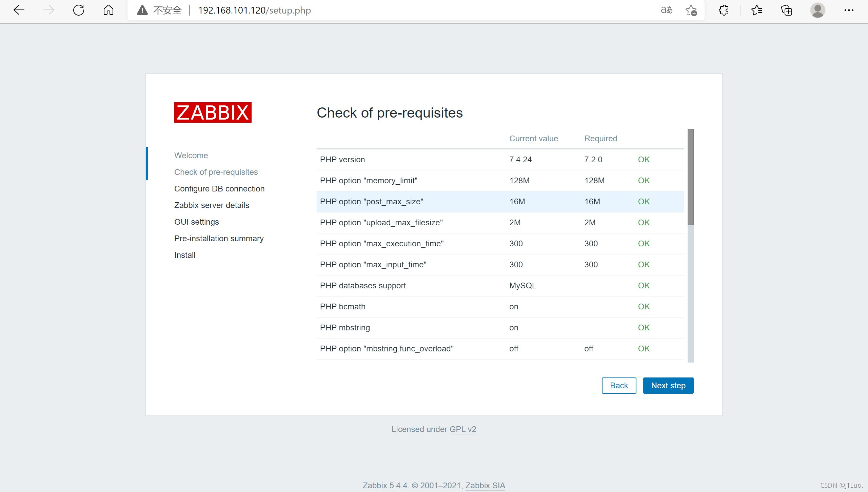Open the browser extensions icon
This screenshot has width=868, height=492.
(x=724, y=10)
